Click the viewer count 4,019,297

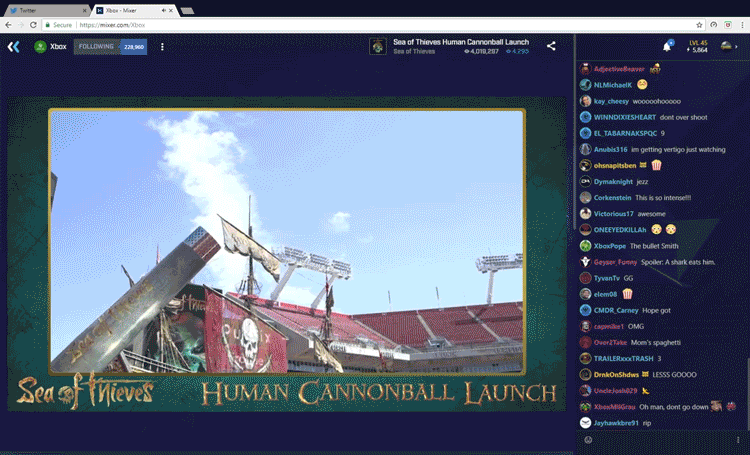click(x=481, y=51)
